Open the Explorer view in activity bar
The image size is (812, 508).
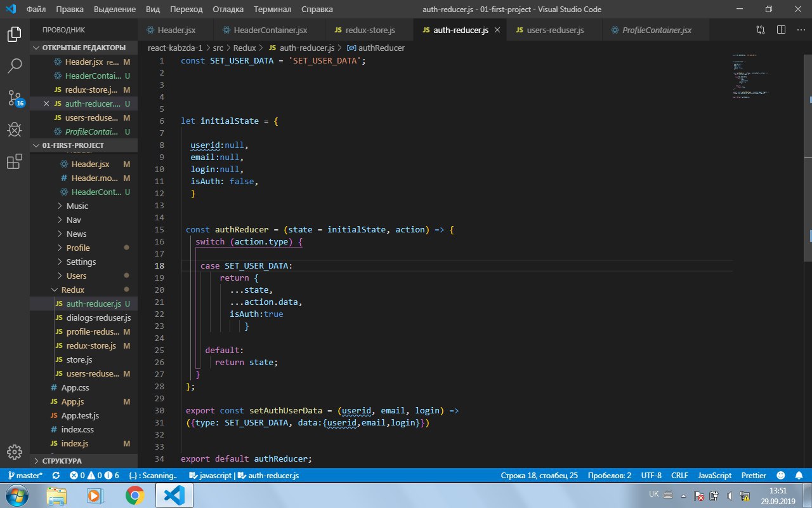[x=14, y=34]
